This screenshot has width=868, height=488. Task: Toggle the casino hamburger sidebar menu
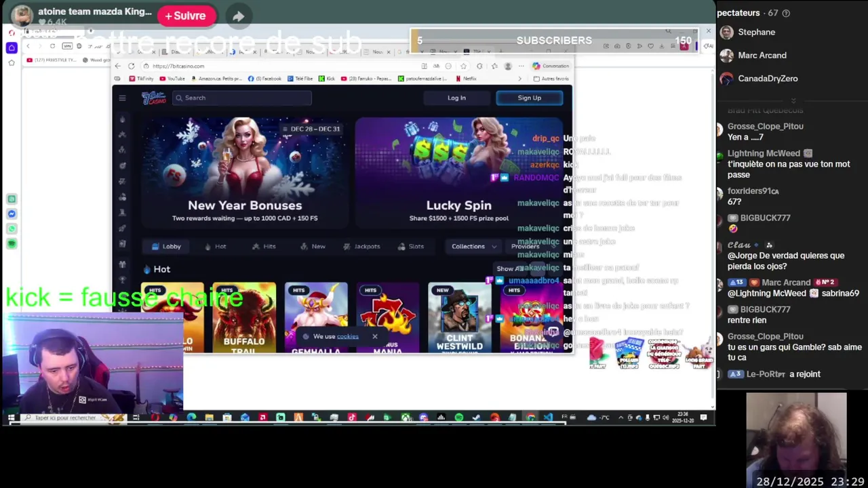coord(122,98)
